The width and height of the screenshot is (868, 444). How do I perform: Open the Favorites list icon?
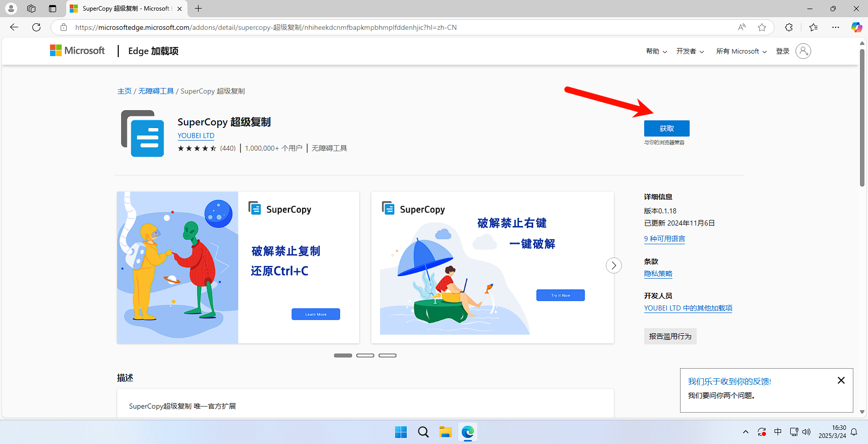(x=813, y=27)
